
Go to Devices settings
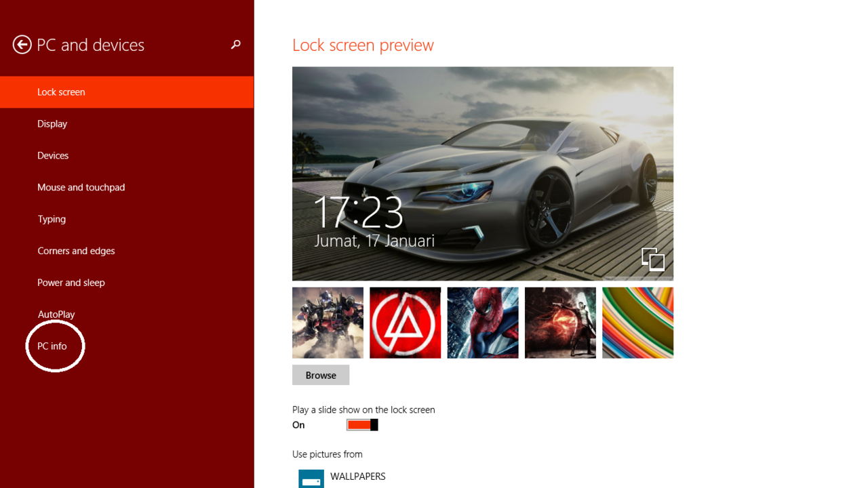tap(53, 156)
